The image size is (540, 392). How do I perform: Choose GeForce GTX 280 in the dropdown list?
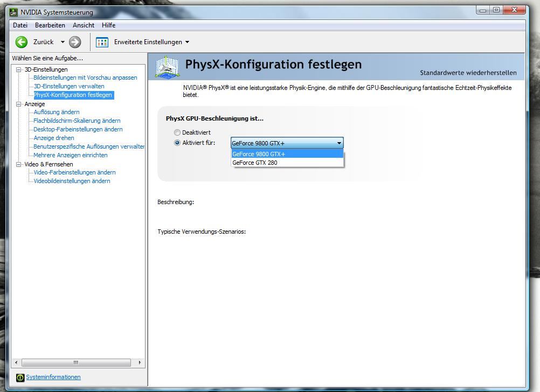click(287, 163)
